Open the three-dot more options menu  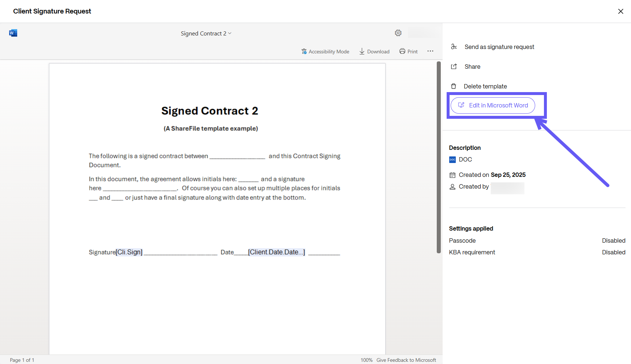[x=430, y=51]
